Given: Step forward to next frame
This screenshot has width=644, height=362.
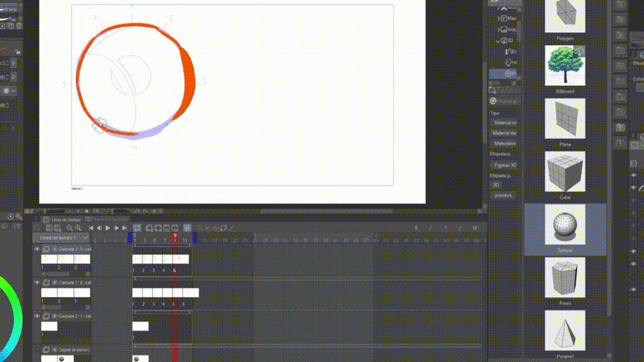Looking at the screenshot, I should tap(116, 228).
